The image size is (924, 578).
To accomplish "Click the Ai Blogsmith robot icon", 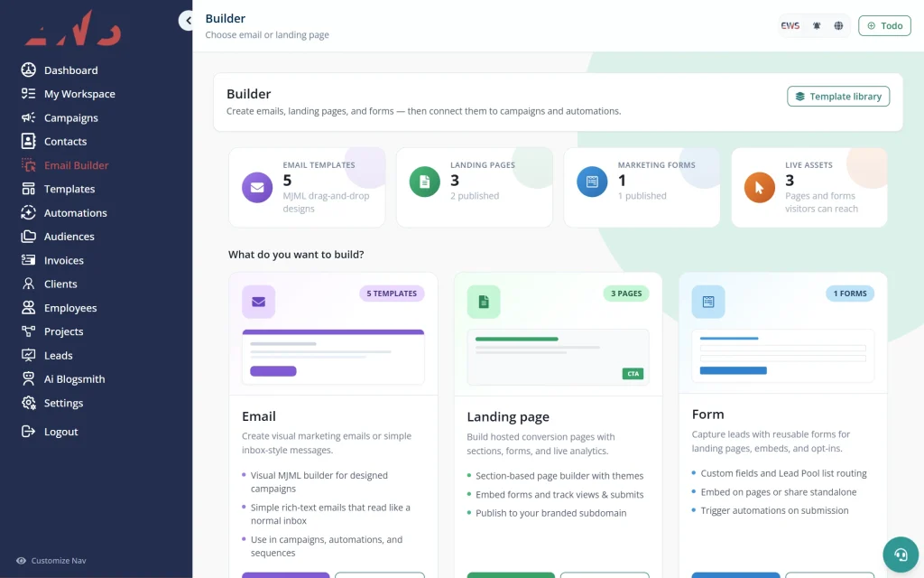I will coord(28,378).
